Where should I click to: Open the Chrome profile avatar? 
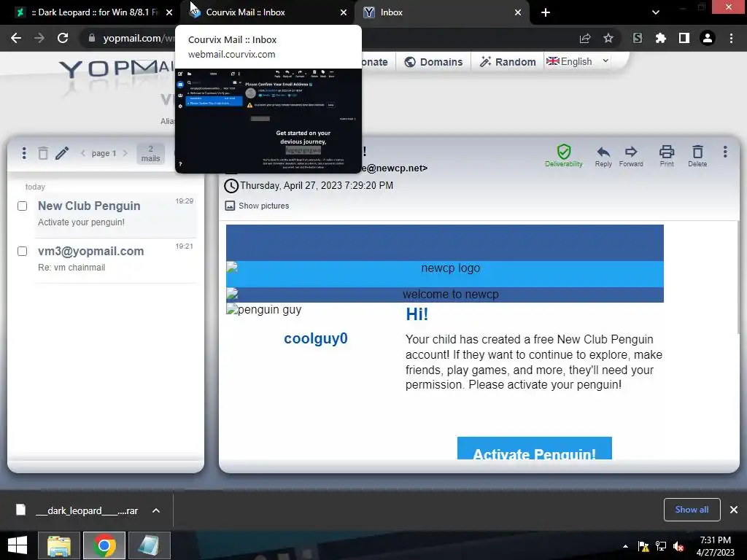tap(708, 38)
